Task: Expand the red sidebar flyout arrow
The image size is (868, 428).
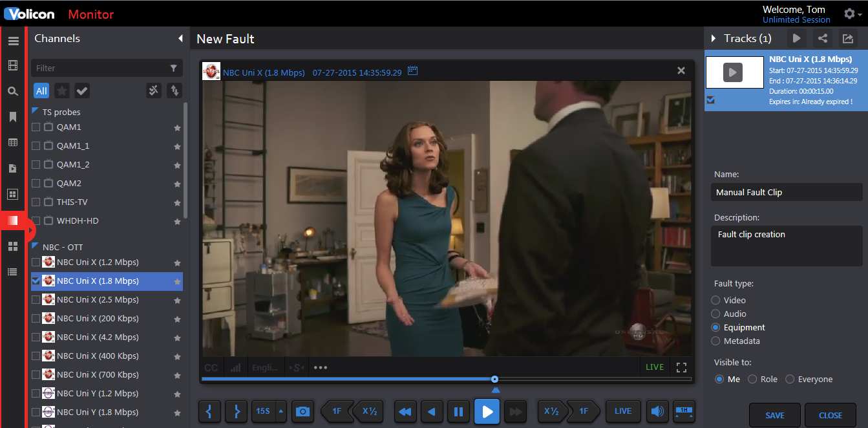Action: click(31, 229)
